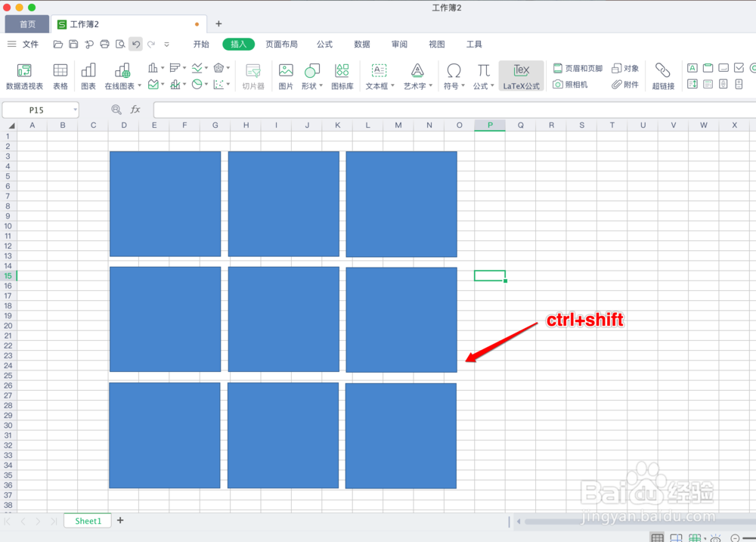Expand the 符号 symbol dropdown

(x=463, y=86)
